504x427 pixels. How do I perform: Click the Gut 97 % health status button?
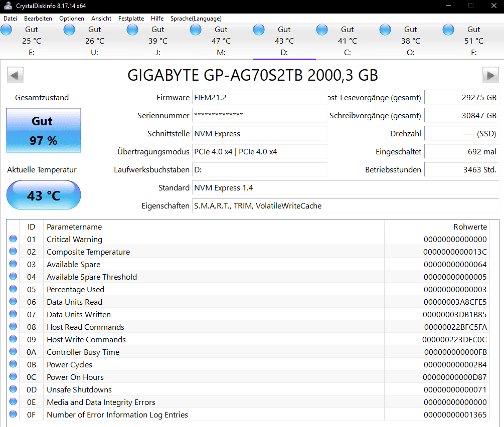(44, 130)
